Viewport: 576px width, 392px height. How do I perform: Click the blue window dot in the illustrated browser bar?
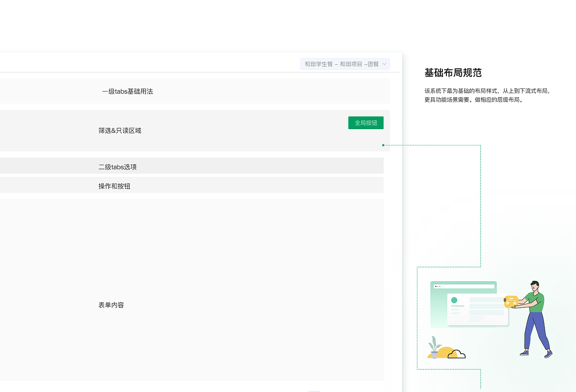tap(436, 286)
